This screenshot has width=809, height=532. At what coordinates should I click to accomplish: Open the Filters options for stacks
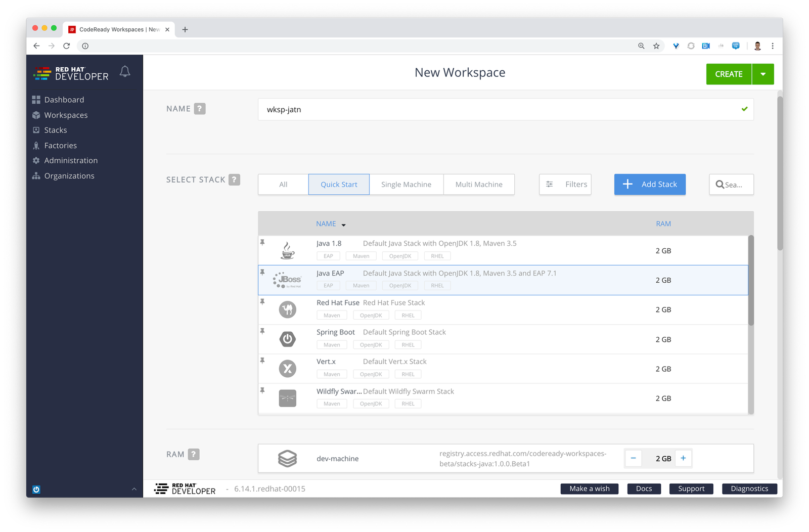(x=565, y=185)
